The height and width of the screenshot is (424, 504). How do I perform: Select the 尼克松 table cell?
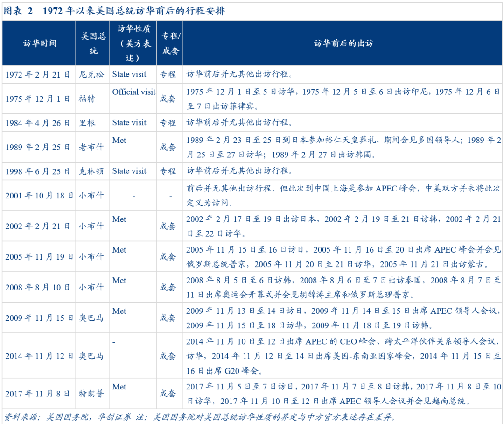(92, 74)
